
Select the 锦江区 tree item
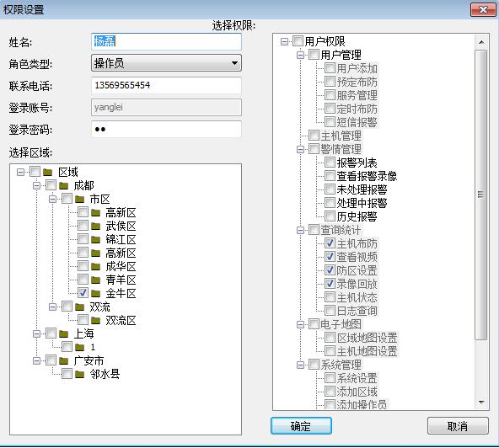point(121,239)
